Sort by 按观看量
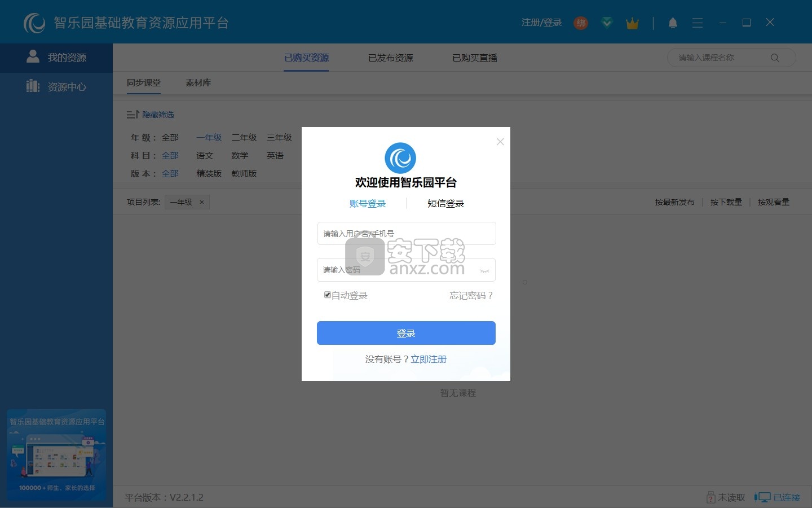Image resolution: width=812 pixels, height=508 pixels. 774,202
